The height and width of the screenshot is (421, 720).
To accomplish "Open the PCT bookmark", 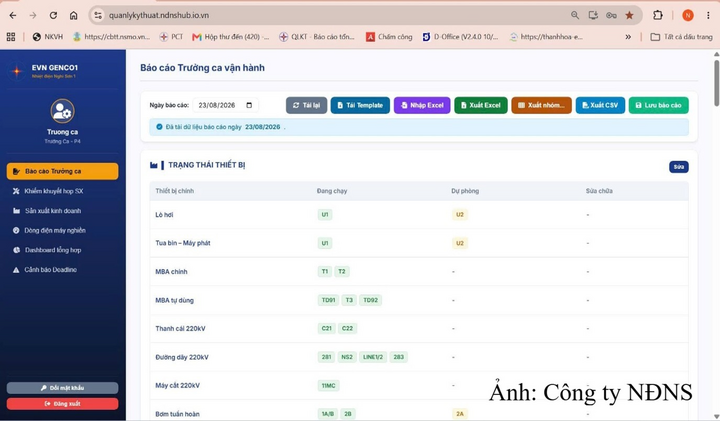I will pos(171,37).
